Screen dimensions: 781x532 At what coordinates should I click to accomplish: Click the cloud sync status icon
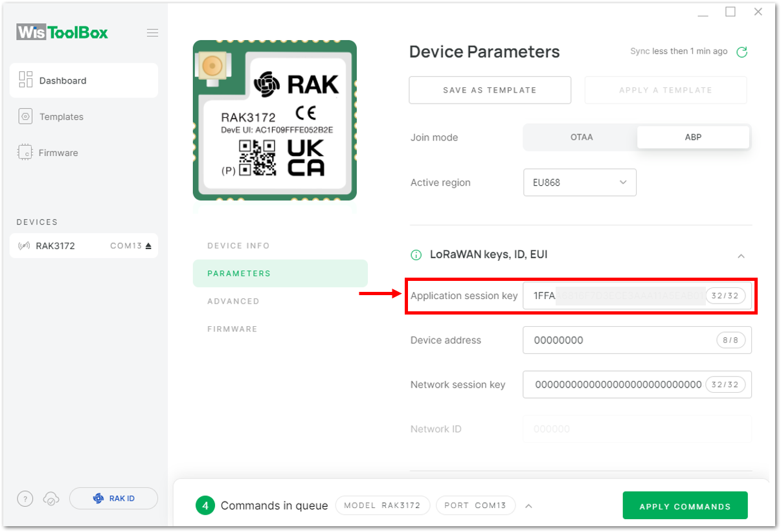(x=51, y=499)
